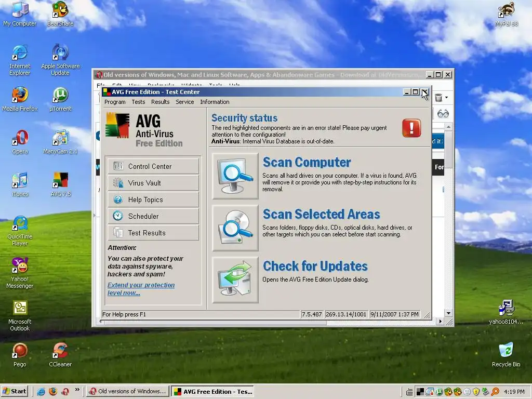Select the µTorrent desktop icon
Viewport: 532px width, 399px height.
[x=60, y=99]
